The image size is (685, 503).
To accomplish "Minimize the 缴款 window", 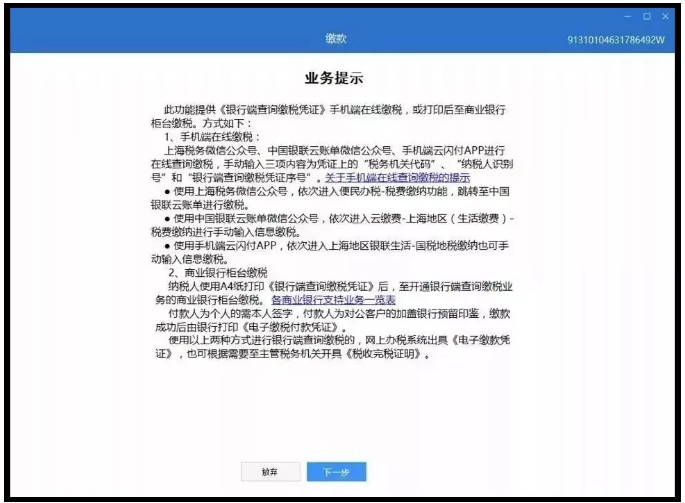I will 629,17.
